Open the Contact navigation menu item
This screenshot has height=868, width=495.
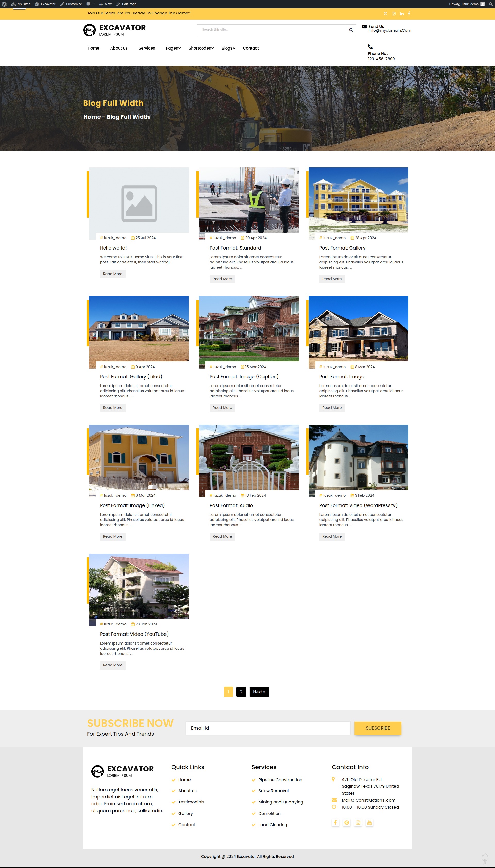[251, 48]
